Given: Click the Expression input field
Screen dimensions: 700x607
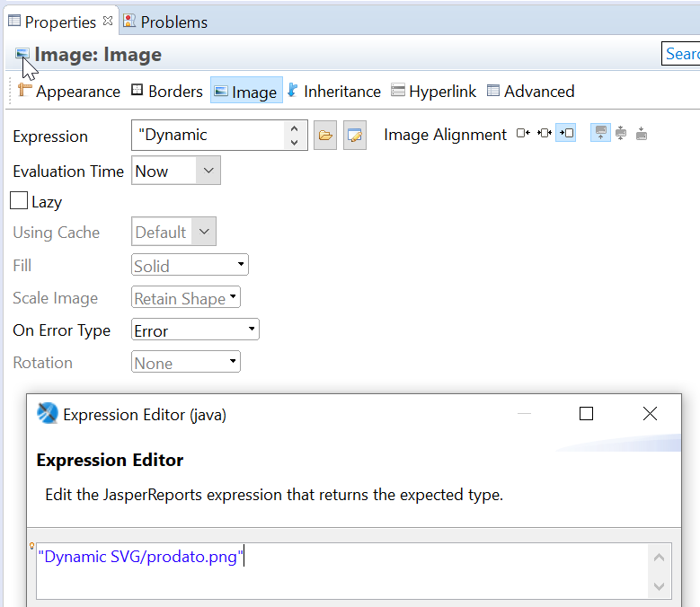Looking at the screenshot, I should click(207, 135).
